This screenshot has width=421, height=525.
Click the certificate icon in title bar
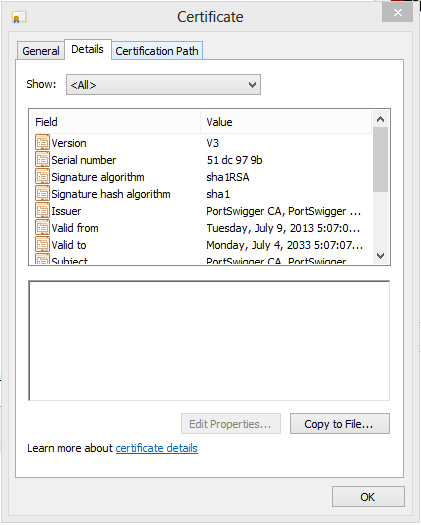(19, 17)
